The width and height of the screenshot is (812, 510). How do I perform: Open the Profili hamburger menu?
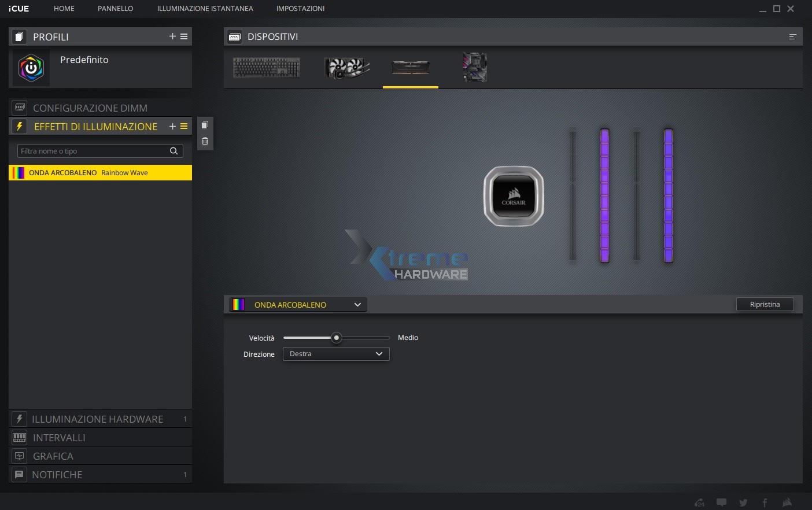click(x=184, y=36)
